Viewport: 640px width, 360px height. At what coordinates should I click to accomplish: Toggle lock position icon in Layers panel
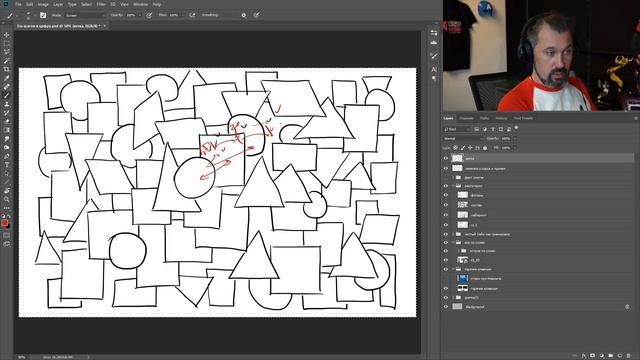click(470, 148)
